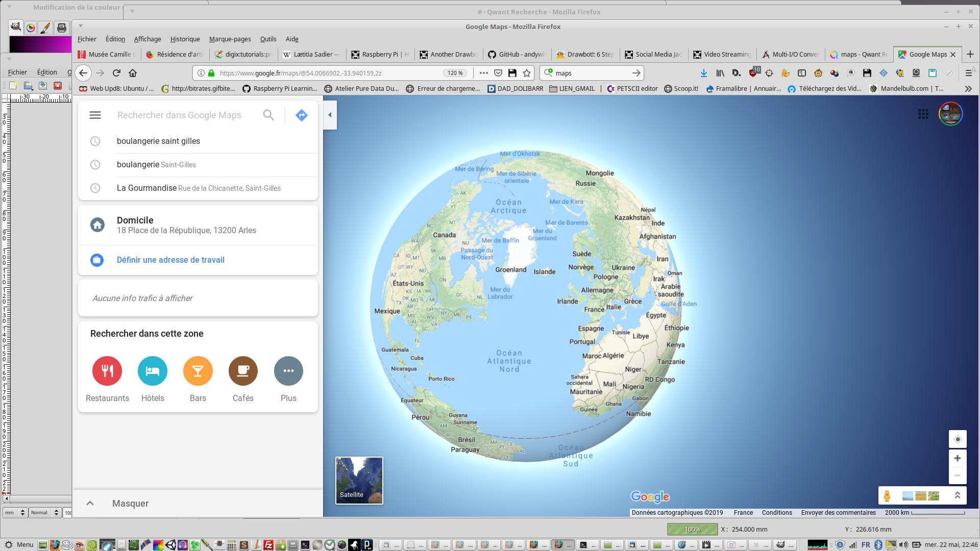Viewport: 980px width, 551px height.
Task: Switch map to Satellite view
Action: [x=359, y=481]
